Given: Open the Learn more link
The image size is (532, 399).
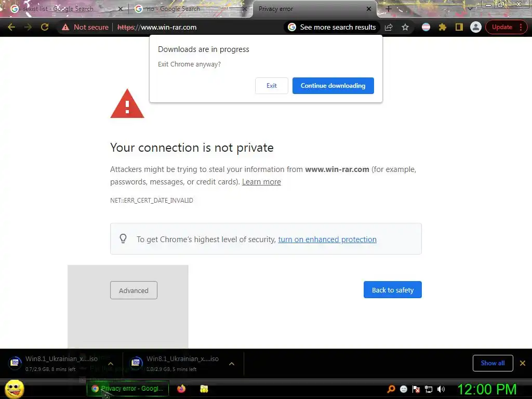Looking at the screenshot, I should 261,182.
